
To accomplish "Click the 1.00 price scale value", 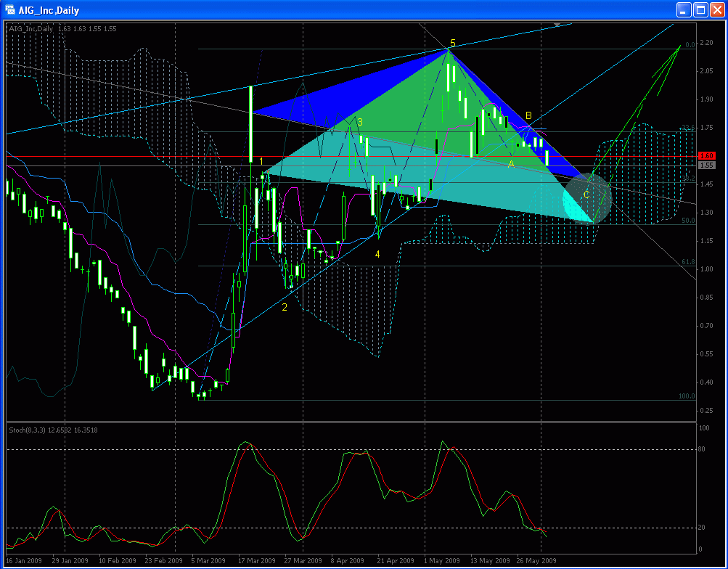I will click(707, 269).
